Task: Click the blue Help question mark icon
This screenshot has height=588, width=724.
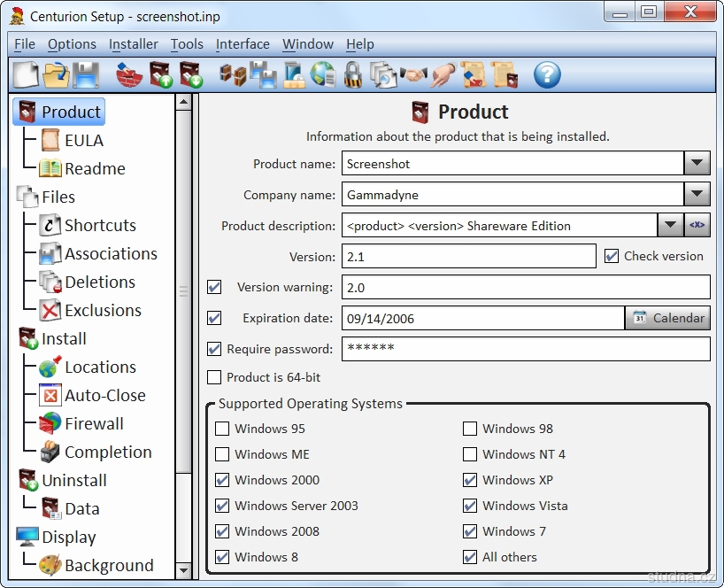Action: 547,74
